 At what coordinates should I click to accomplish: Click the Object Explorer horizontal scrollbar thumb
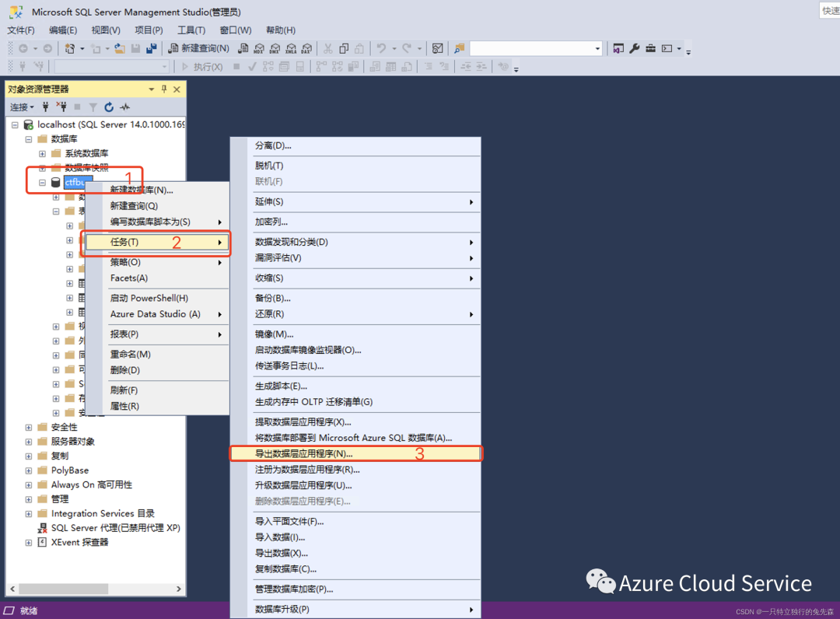(x=64, y=589)
